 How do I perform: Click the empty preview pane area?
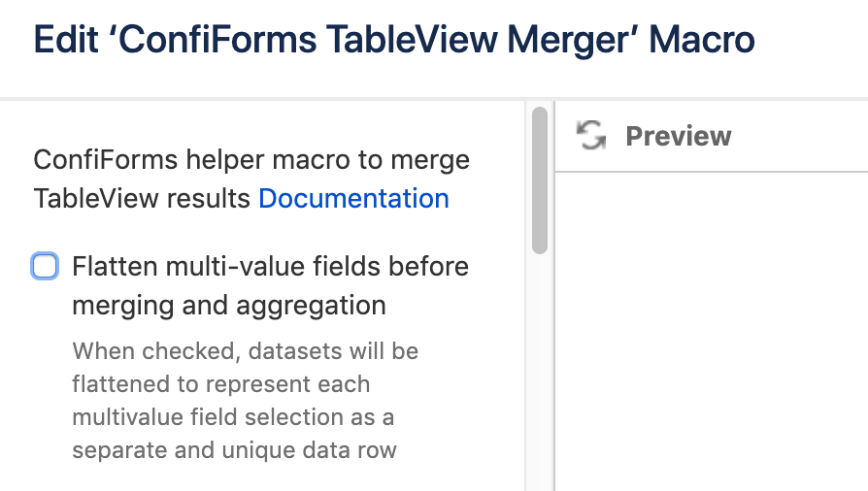pyautogui.click(x=711, y=330)
